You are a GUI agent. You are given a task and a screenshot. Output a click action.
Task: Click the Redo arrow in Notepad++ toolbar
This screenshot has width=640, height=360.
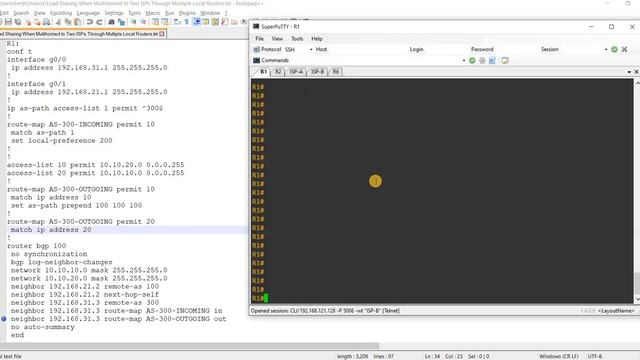click(99, 22)
